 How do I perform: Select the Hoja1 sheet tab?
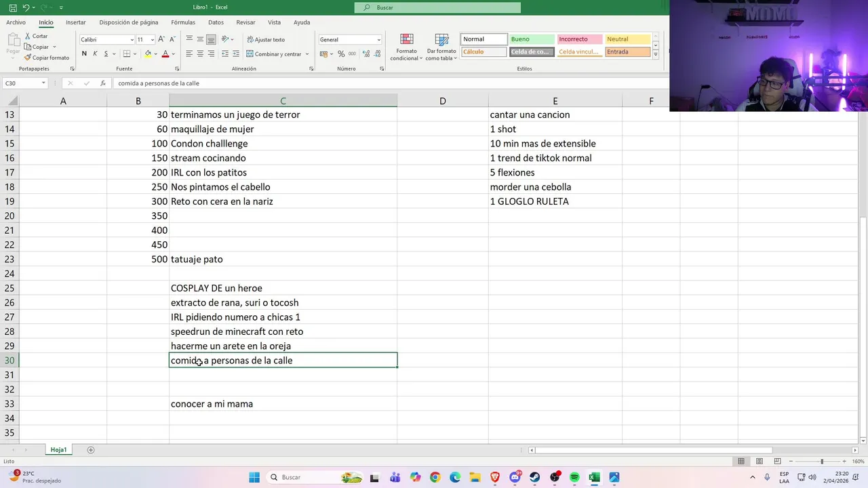(x=58, y=450)
